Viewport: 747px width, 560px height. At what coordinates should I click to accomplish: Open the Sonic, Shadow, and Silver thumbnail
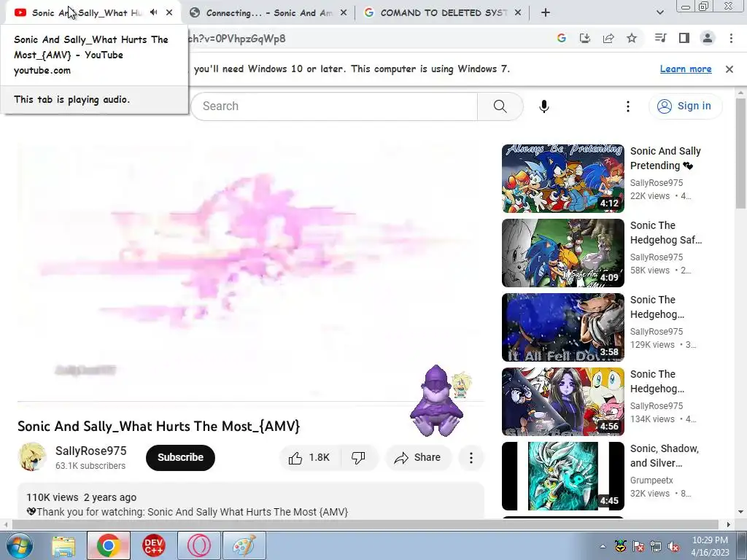[x=562, y=475]
